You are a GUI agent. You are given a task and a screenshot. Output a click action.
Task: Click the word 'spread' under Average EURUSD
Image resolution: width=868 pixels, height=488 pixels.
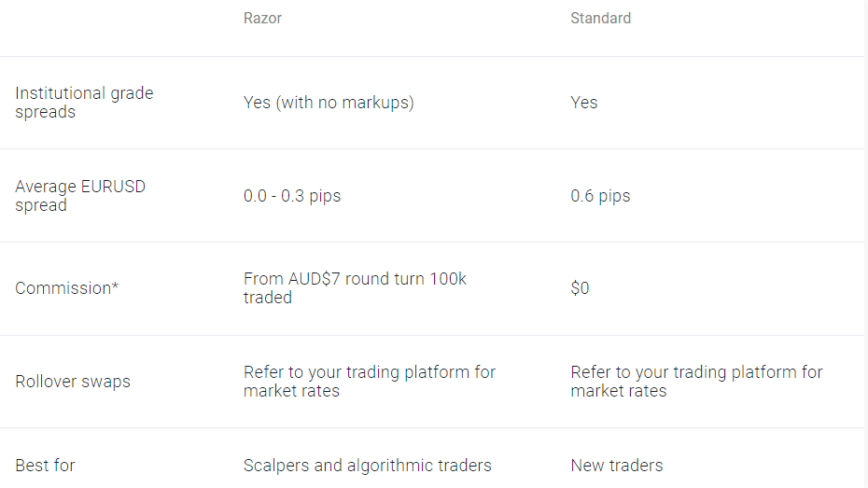[x=41, y=205]
